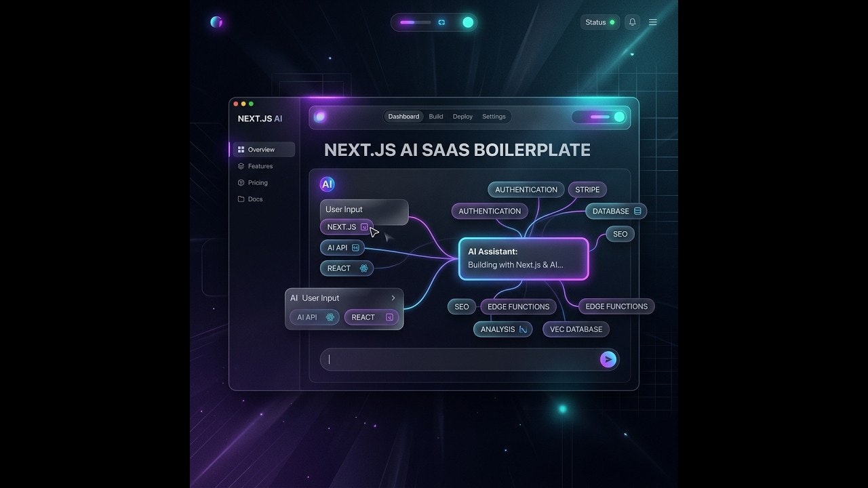Click the glowing AI Assistant card
Screen dimensions: 868x488
[524, 258]
